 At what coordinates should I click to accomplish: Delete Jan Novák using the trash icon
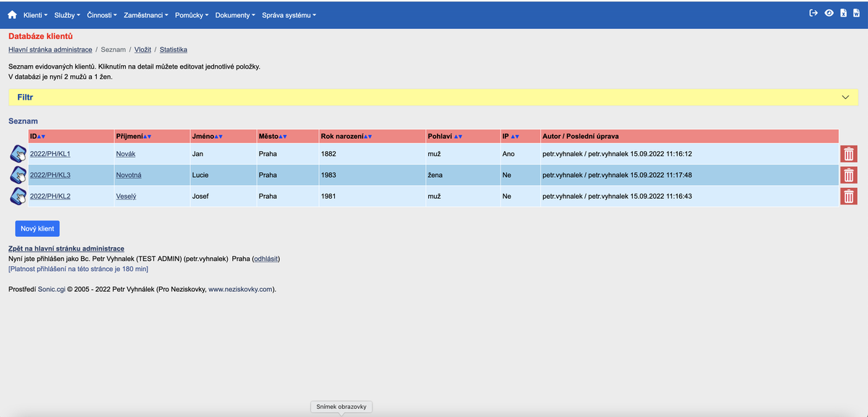coord(848,153)
